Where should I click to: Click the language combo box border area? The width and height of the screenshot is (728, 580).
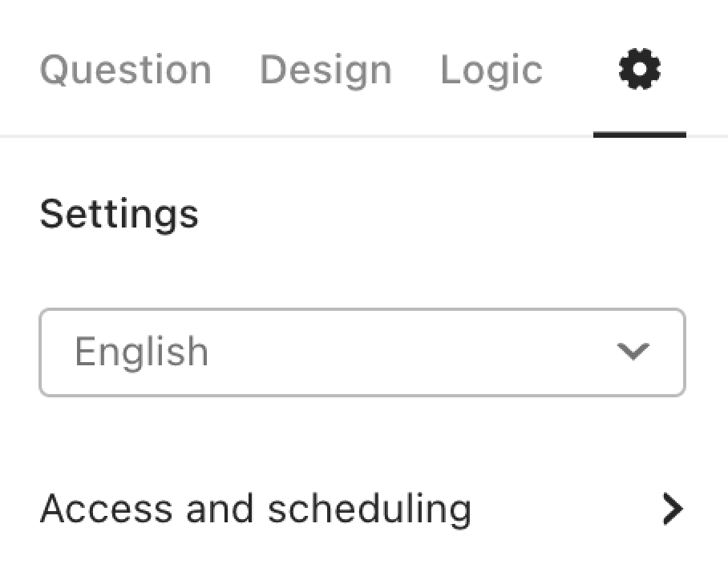tap(362, 352)
